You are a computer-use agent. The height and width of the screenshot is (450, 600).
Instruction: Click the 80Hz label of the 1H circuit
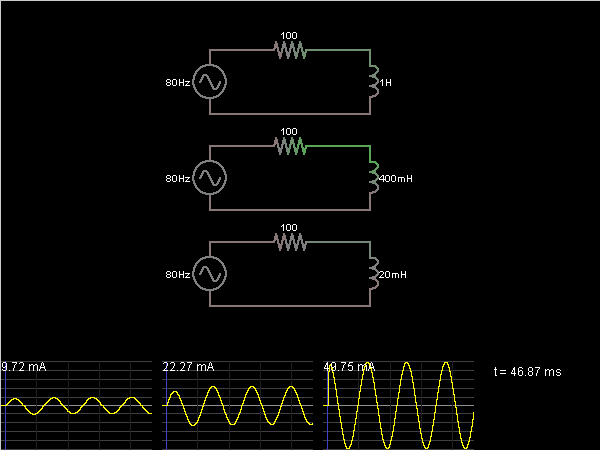pos(178,83)
